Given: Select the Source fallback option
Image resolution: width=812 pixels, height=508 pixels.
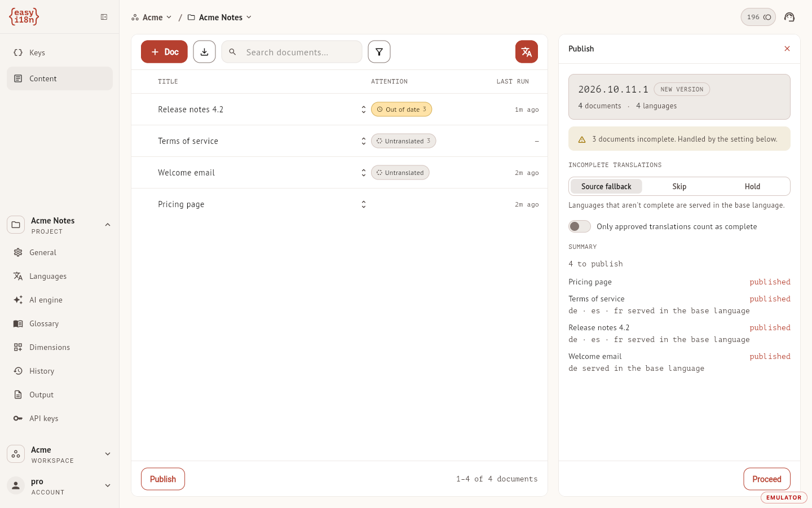Looking at the screenshot, I should click(x=606, y=186).
